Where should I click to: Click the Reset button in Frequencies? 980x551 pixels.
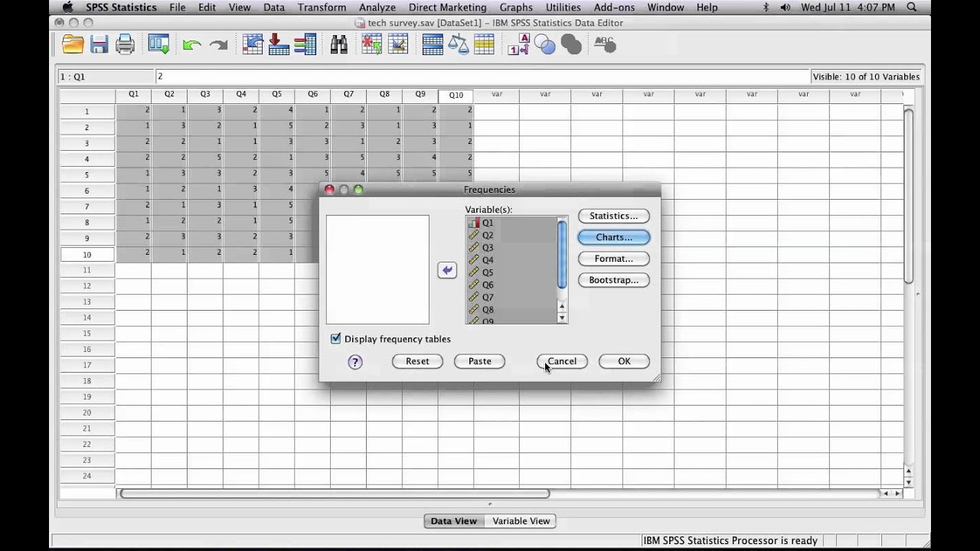(x=417, y=361)
